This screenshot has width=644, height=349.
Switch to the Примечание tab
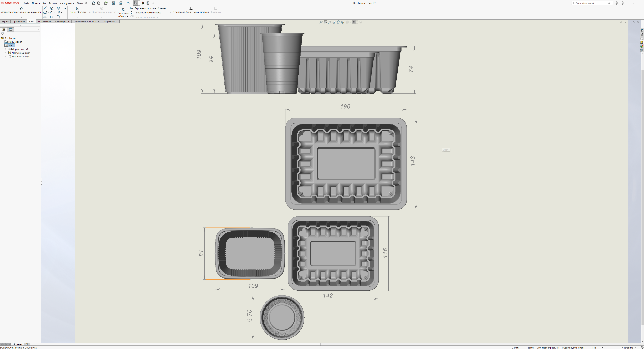tap(19, 21)
